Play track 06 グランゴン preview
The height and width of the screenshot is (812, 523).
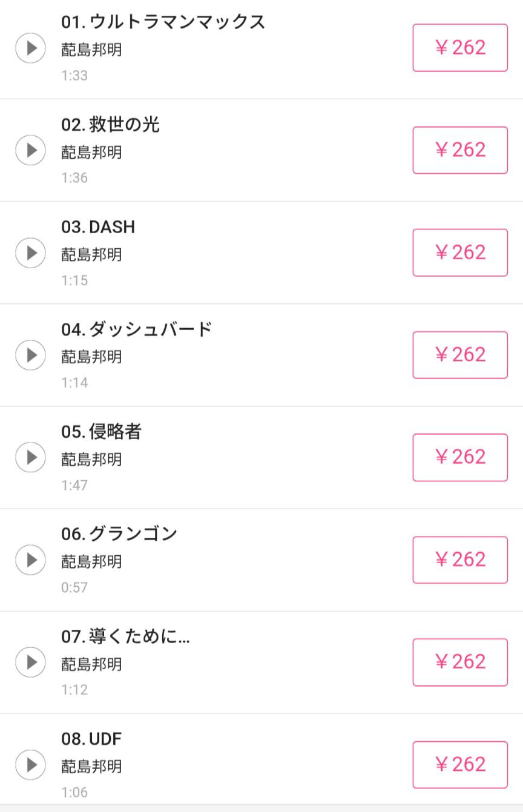tap(30, 559)
